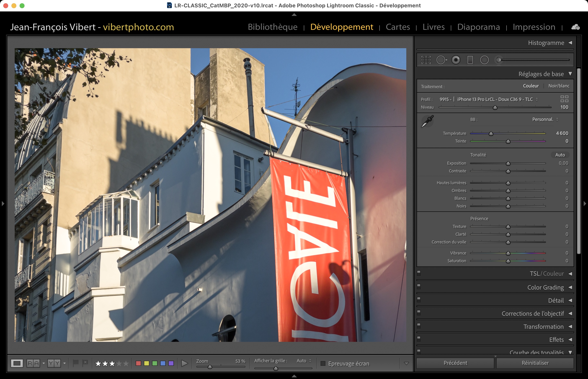The height and width of the screenshot is (379, 588).
Task: Open the Impression module tab
Action: click(534, 27)
